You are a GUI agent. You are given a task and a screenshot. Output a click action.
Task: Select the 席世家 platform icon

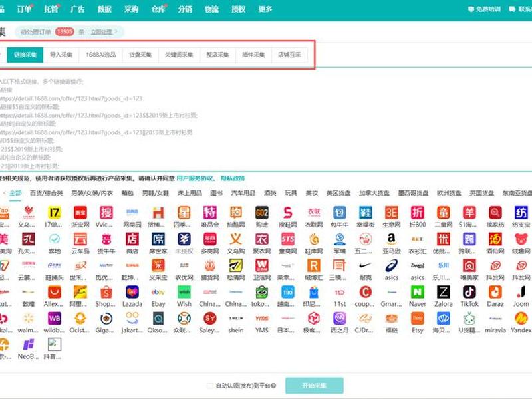[158, 239]
